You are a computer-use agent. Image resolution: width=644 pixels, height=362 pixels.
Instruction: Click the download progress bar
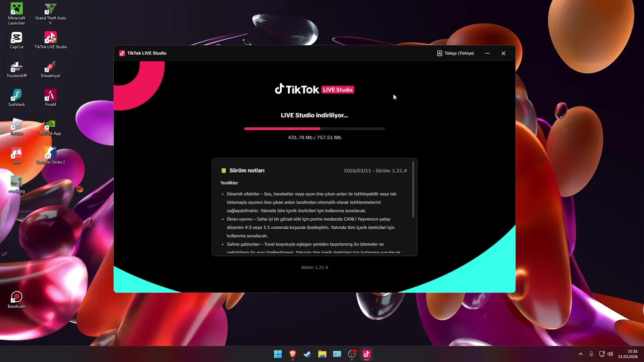[x=314, y=129]
